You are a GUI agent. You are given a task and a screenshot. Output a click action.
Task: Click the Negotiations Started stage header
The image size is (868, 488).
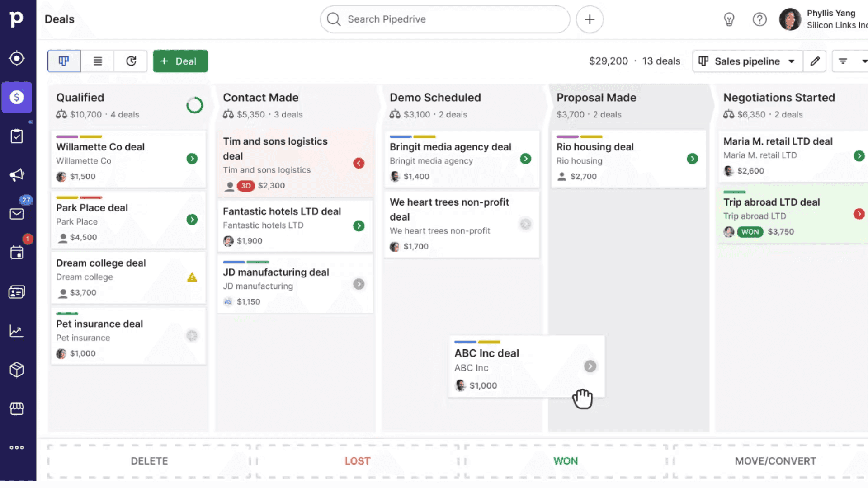[x=779, y=98]
